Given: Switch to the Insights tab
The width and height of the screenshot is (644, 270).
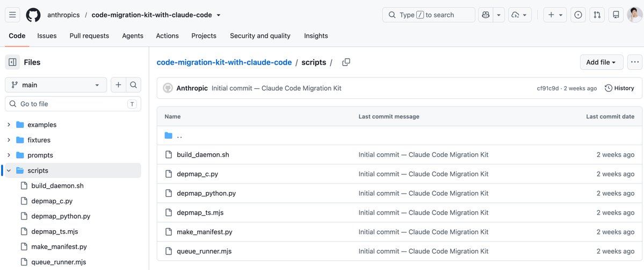Looking at the screenshot, I should click(316, 36).
